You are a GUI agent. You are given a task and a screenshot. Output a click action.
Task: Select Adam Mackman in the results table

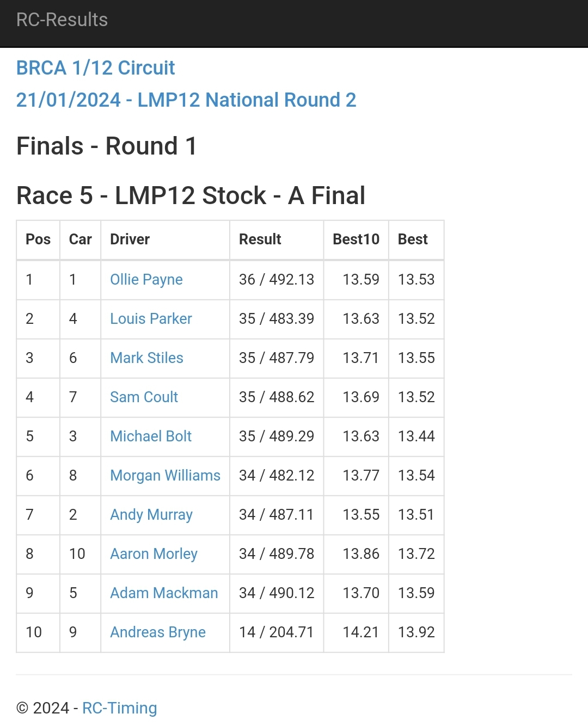point(164,593)
